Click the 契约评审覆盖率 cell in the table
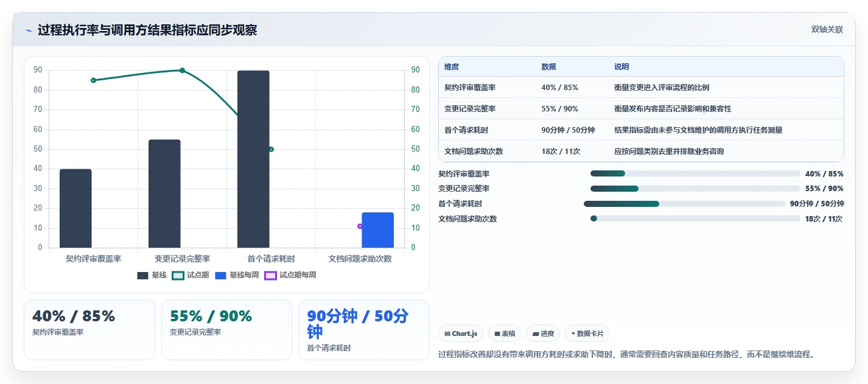The height and width of the screenshot is (384, 868). 470,88
